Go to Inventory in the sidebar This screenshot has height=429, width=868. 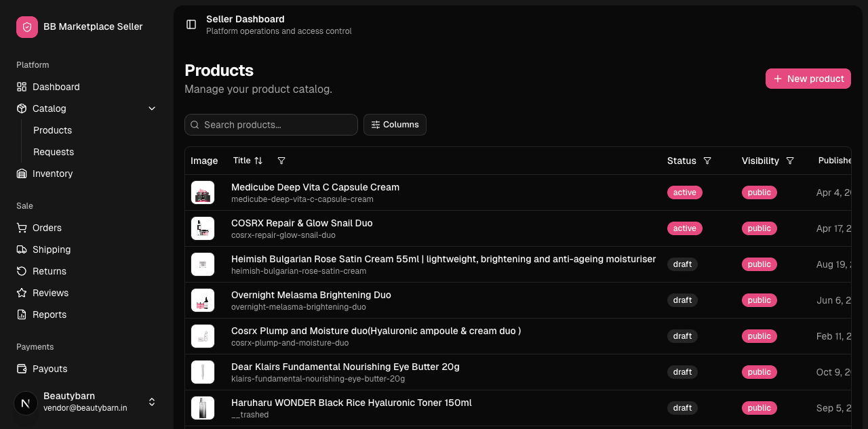click(x=87, y=173)
